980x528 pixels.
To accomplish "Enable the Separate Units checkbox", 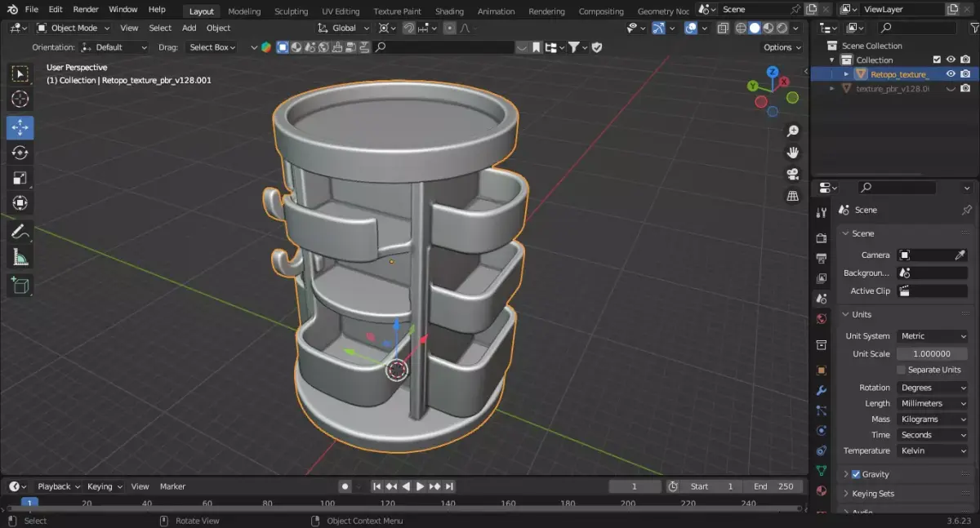I will coord(901,370).
